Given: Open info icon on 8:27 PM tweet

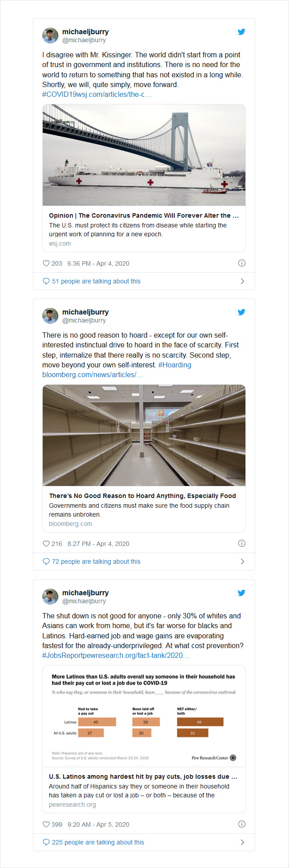Looking at the screenshot, I should coord(242,543).
